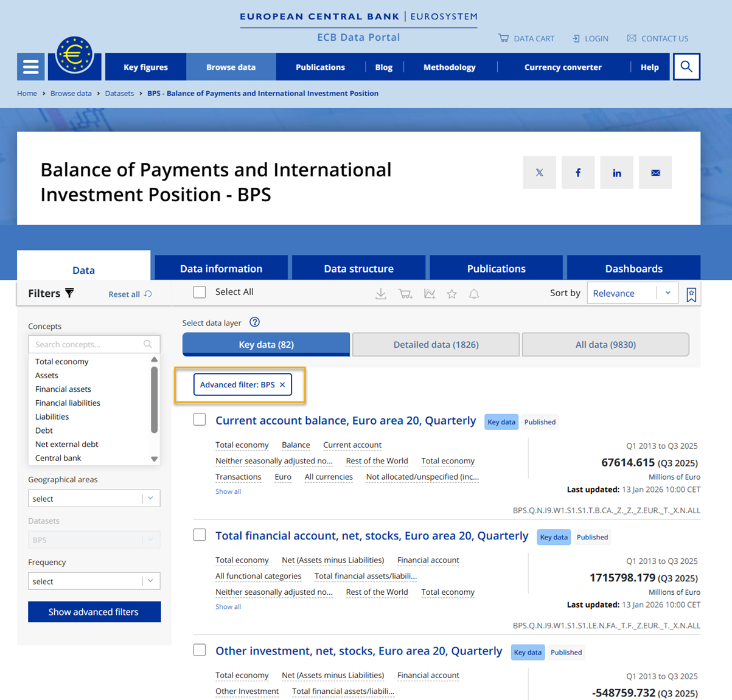This screenshot has width=732, height=700.
Task: Click the magnifier search icon in navbar
Action: point(686,67)
